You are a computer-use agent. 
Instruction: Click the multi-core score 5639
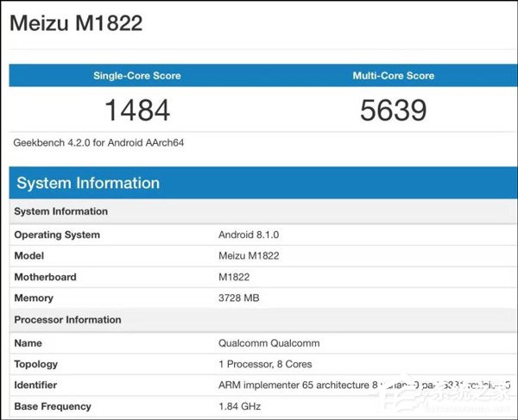tap(394, 110)
